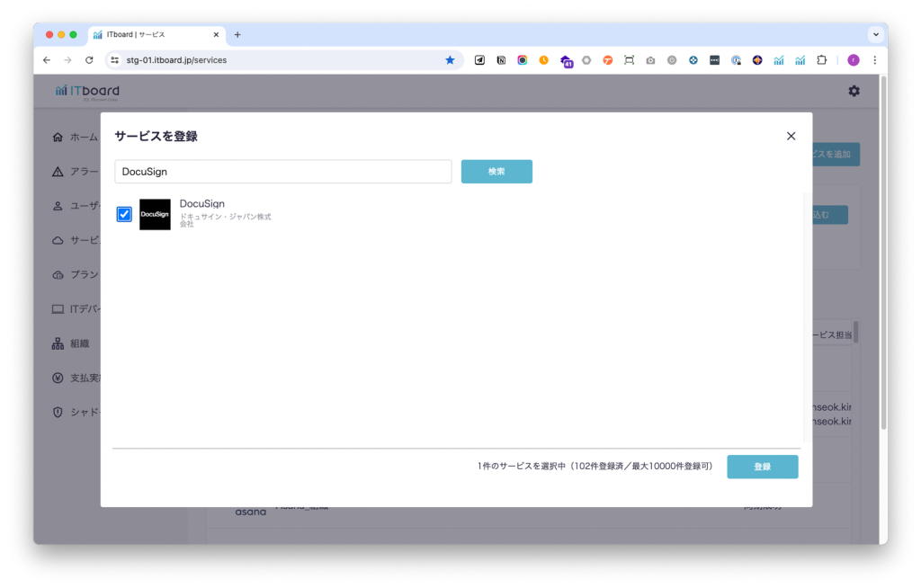Open the yen payment icon in sidebar

tap(58, 378)
